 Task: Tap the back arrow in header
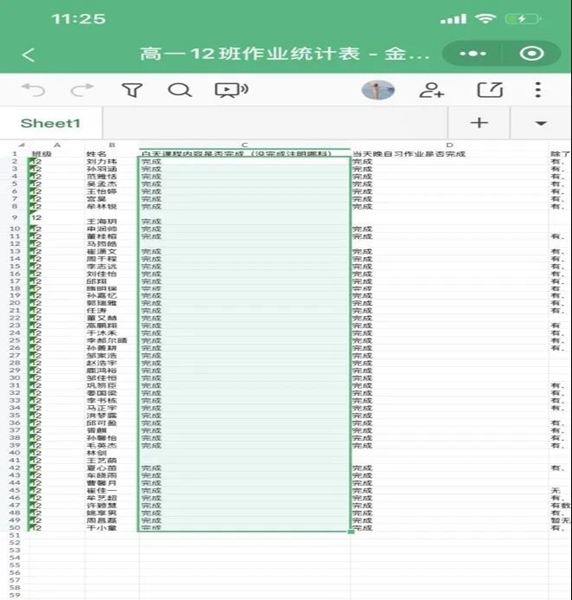pos(29,55)
